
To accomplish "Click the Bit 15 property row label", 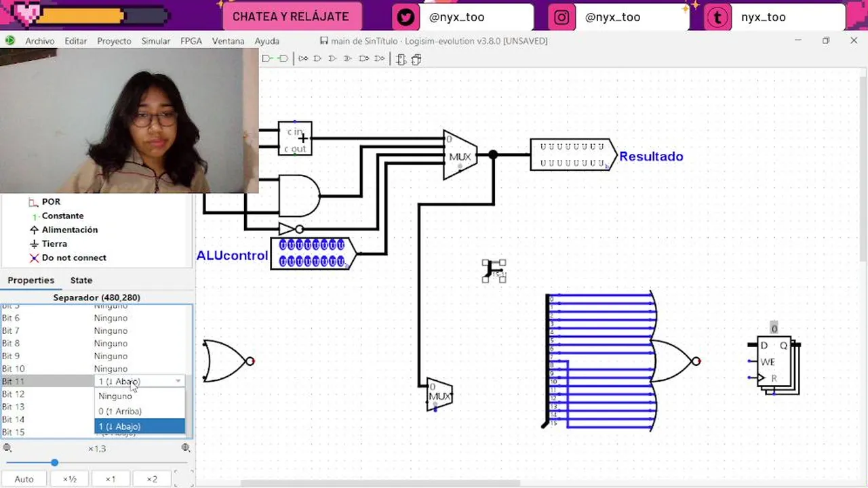I will pyautogui.click(x=14, y=432).
